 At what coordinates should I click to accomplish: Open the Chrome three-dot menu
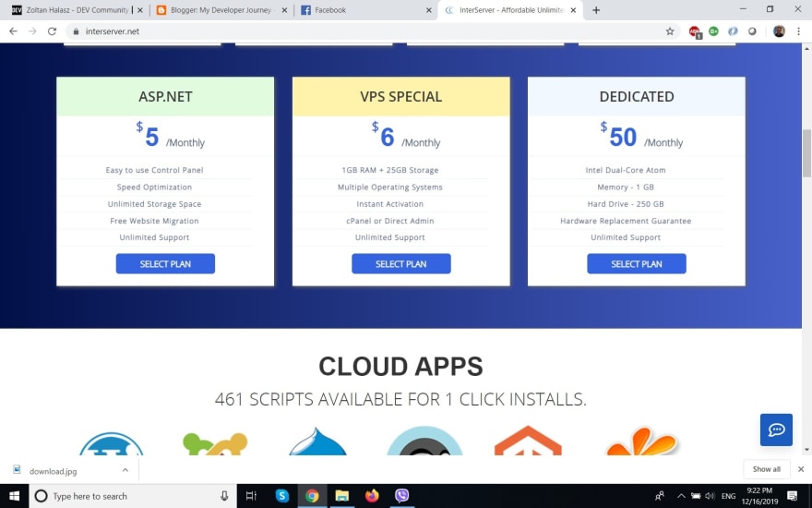pyautogui.click(x=798, y=31)
